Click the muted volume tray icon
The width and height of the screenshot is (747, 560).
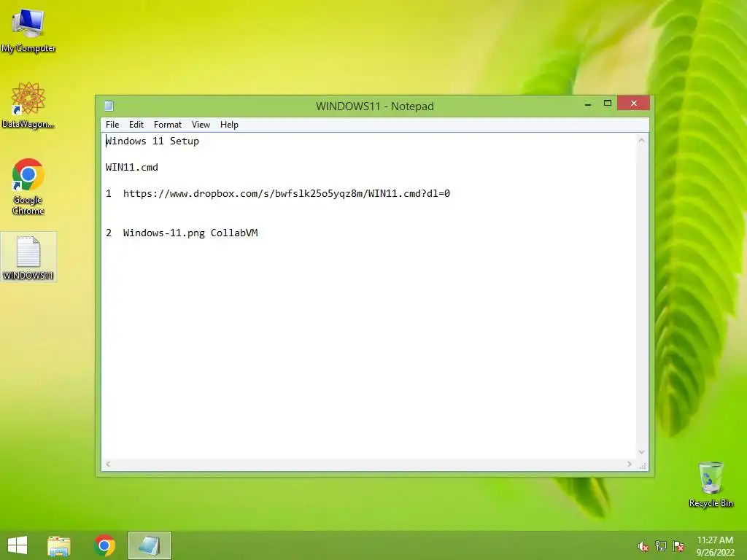coord(643,546)
